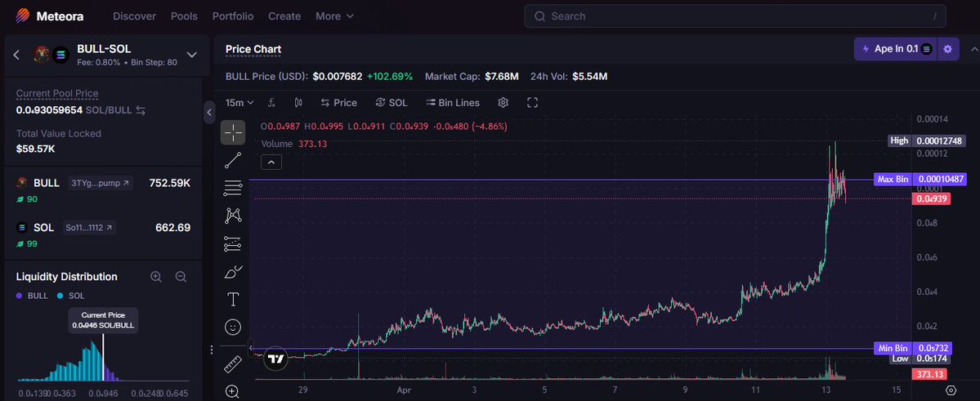Click the Ape In 0.1 button
The height and width of the screenshot is (401, 980).
[896, 49]
